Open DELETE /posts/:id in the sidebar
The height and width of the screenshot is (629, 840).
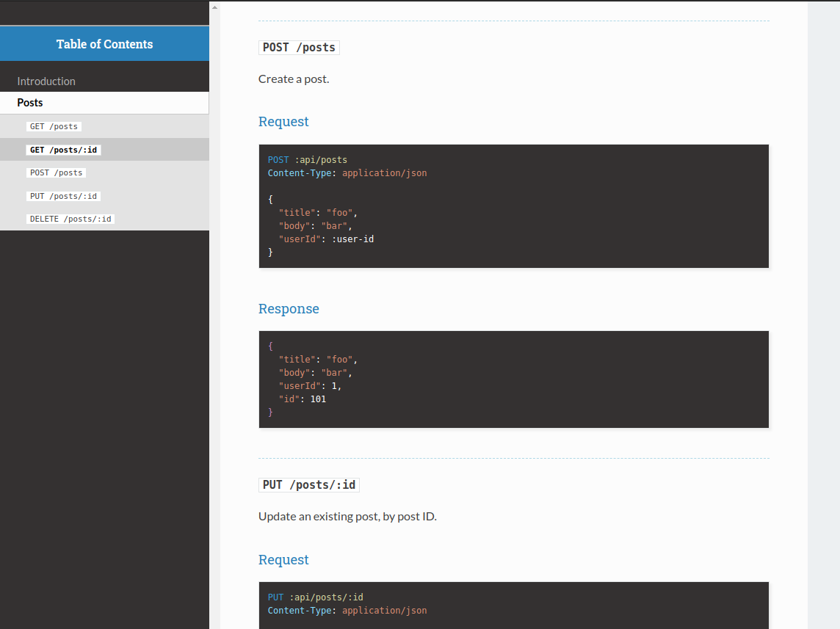pos(70,219)
